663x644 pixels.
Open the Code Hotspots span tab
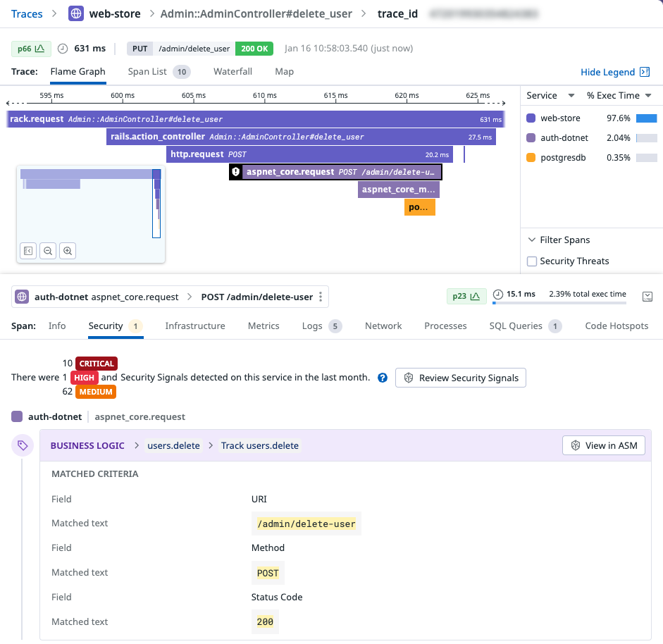tap(616, 326)
